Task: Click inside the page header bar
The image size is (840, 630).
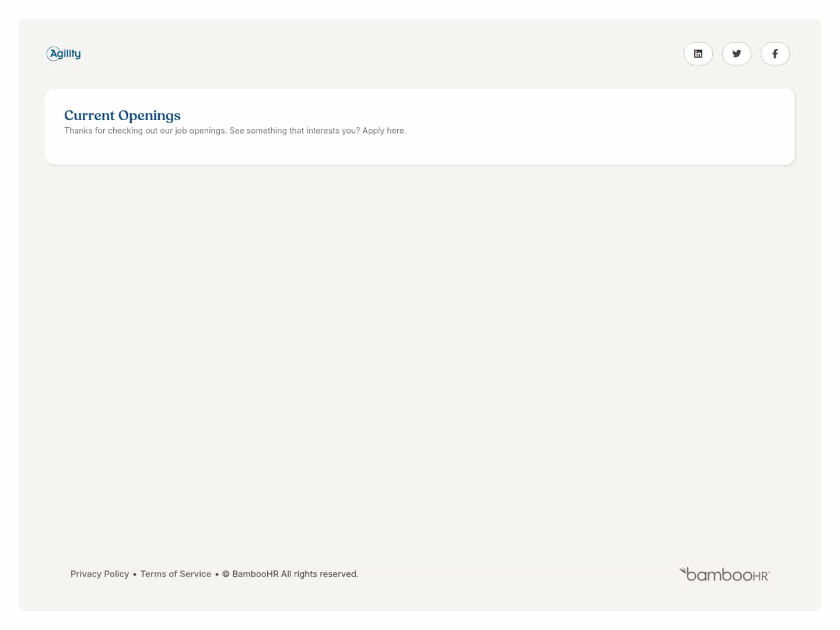Action: pyautogui.click(x=419, y=53)
